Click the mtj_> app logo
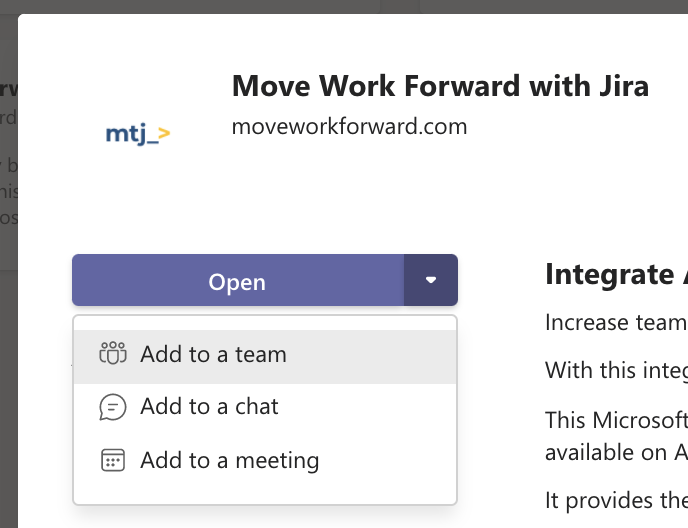 click(138, 132)
